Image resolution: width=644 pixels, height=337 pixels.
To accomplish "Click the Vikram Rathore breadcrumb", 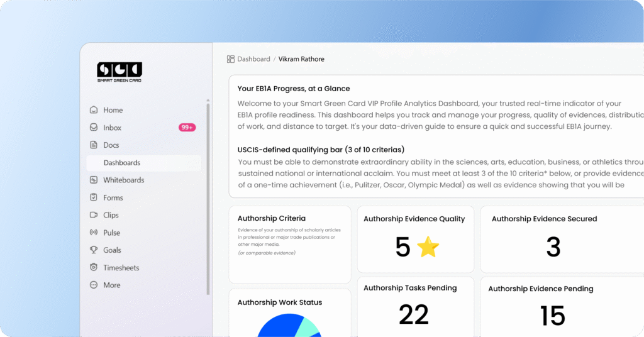I will (301, 59).
